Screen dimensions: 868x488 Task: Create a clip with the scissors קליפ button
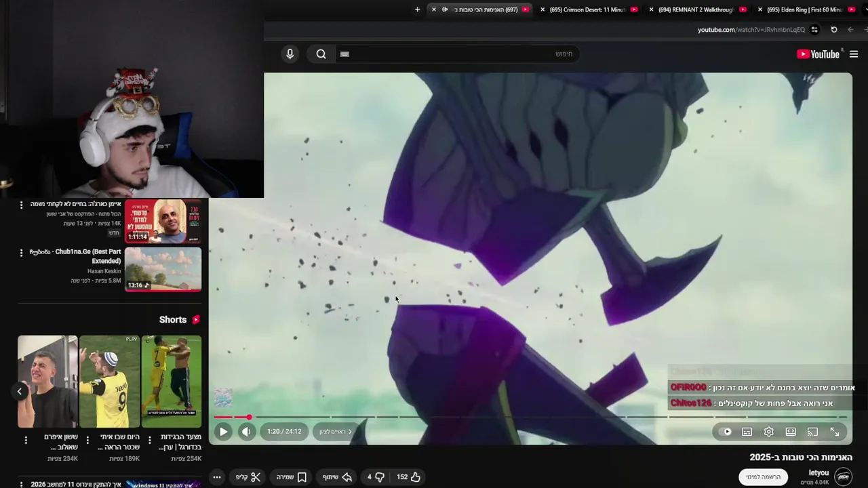[x=248, y=477]
